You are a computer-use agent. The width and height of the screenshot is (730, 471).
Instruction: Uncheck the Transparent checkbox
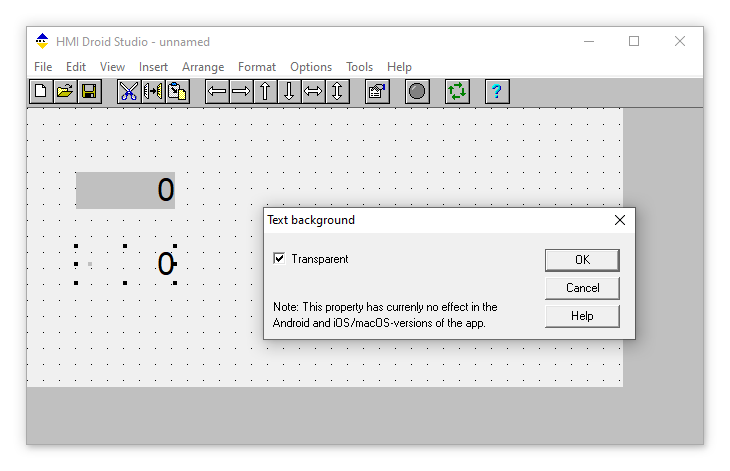tap(279, 258)
